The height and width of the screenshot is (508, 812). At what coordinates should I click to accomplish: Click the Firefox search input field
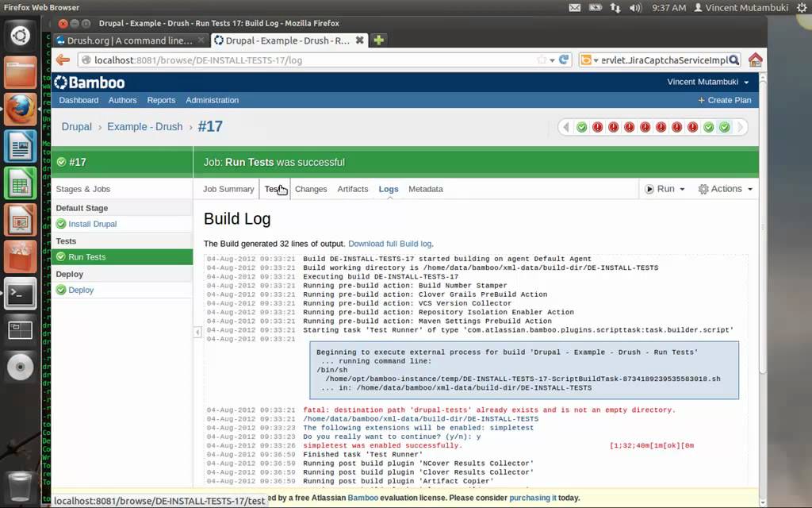pos(664,60)
